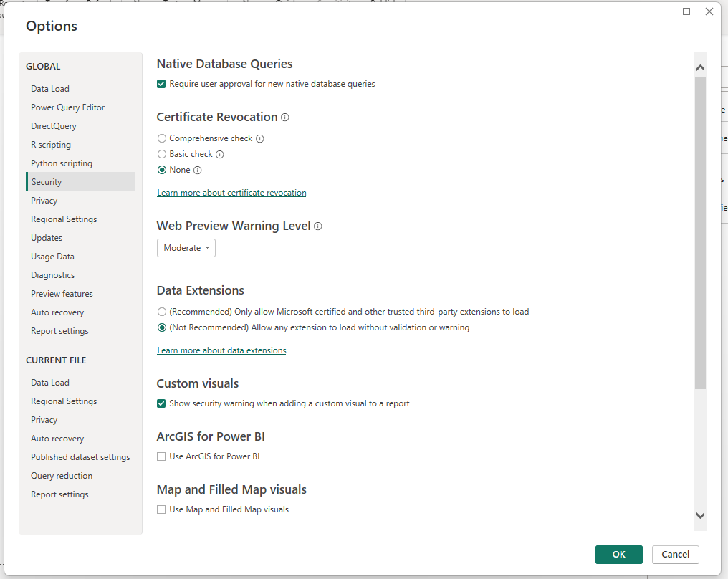Uncheck Require user approval for native queries

pyautogui.click(x=161, y=84)
